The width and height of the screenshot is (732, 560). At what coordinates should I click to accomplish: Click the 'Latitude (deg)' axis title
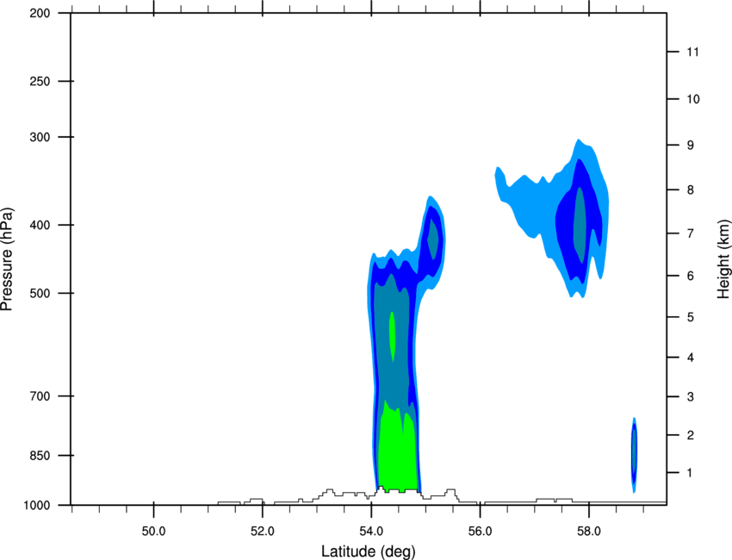(369, 551)
